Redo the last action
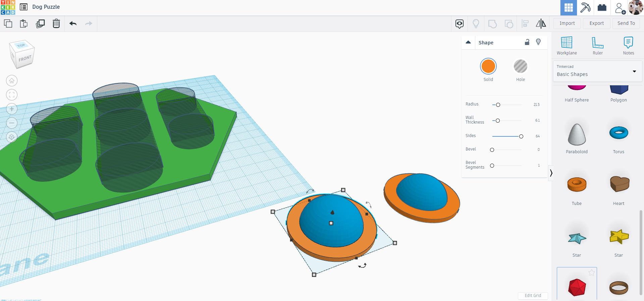Image resolution: width=644 pixels, height=301 pixels. (x=89, y=24)
